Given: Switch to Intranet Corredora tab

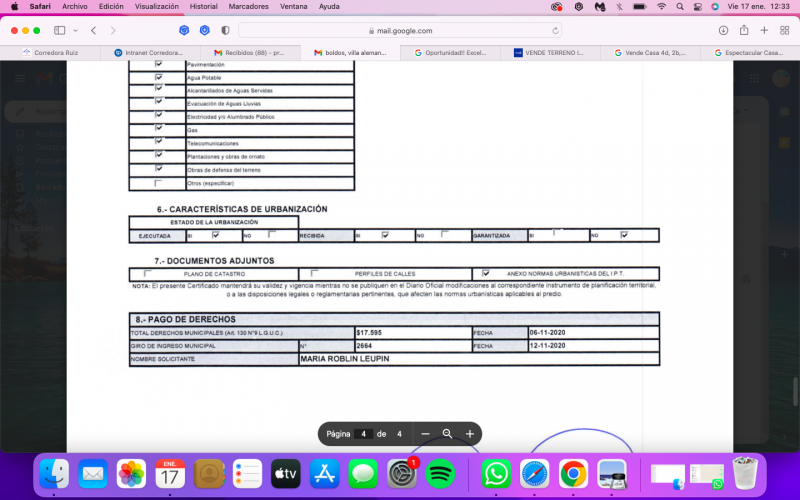Looking at the screenshot, I should (x=150, y=53).
